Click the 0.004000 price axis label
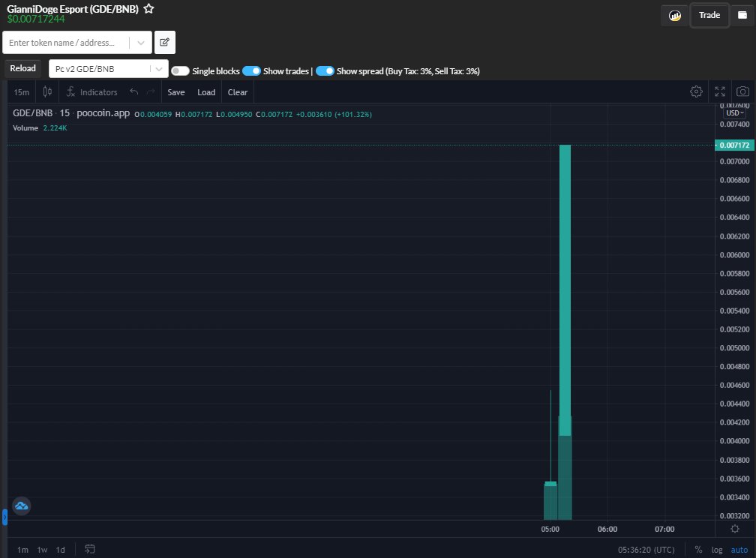 click(734, 441)
